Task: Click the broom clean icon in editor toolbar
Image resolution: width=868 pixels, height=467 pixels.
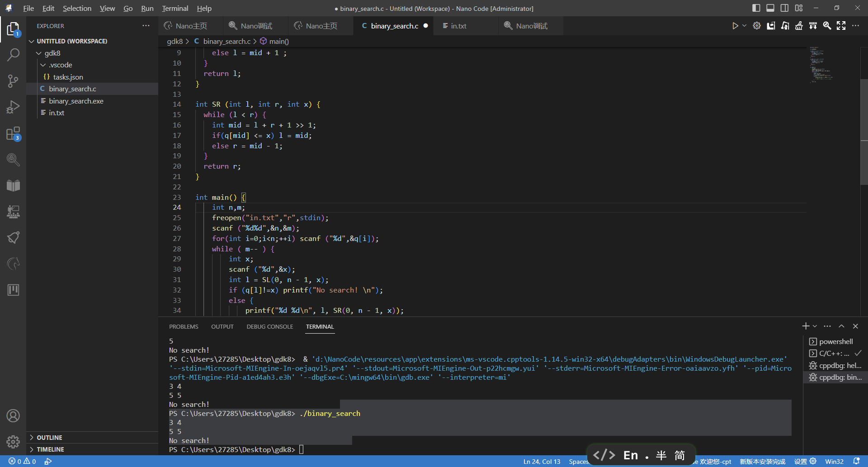Action: point(799,26)
